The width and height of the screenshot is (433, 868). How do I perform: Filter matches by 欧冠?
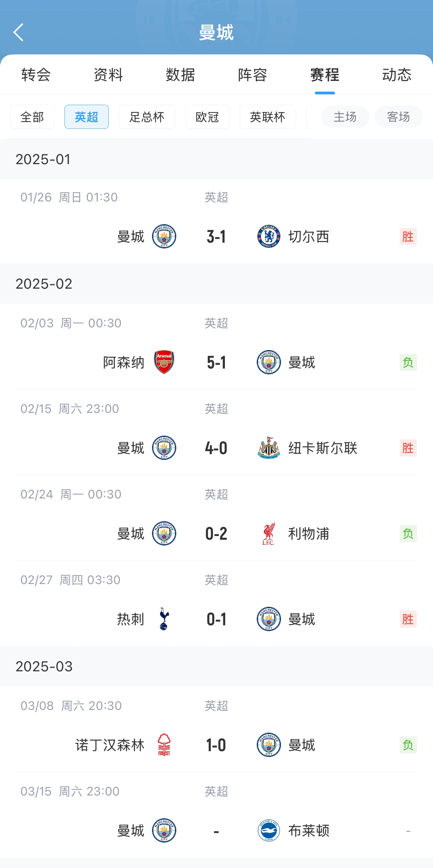coord(207,117)
